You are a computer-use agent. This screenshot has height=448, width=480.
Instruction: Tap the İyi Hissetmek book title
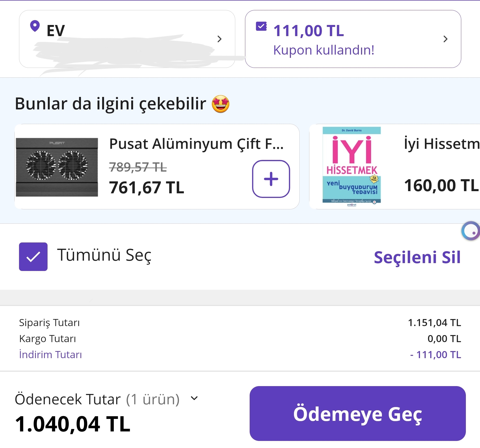[442, 144]
